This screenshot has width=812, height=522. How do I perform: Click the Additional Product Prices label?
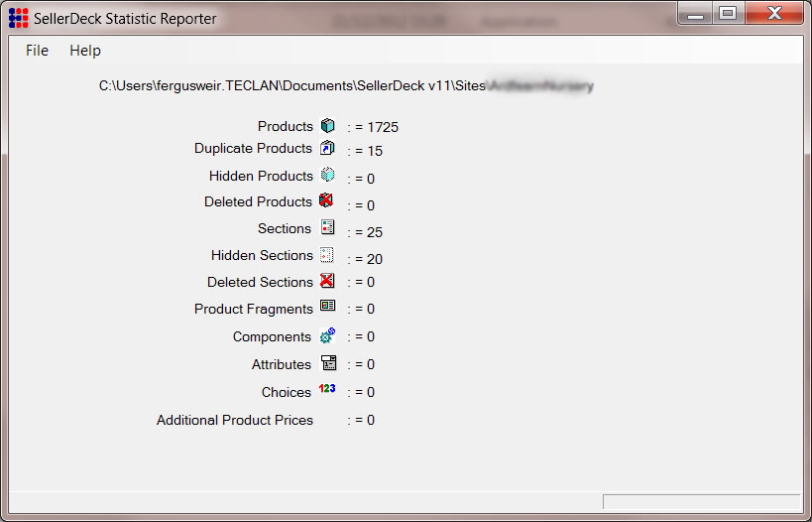tap(235, 421)
